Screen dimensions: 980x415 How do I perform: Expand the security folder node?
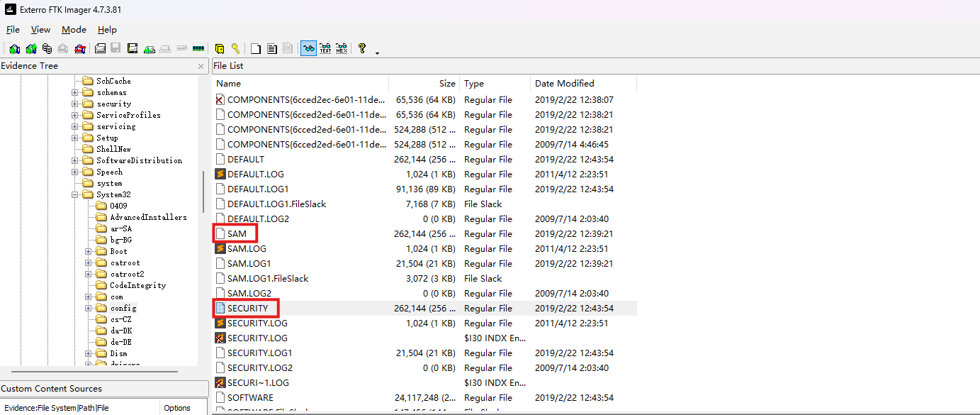coord(74,104)
